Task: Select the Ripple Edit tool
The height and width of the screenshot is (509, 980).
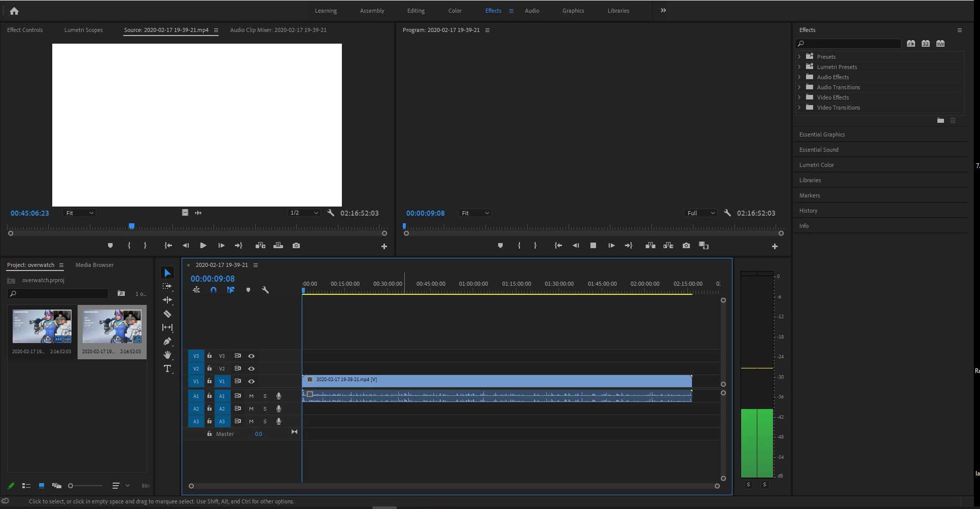Action: point(167,300)
